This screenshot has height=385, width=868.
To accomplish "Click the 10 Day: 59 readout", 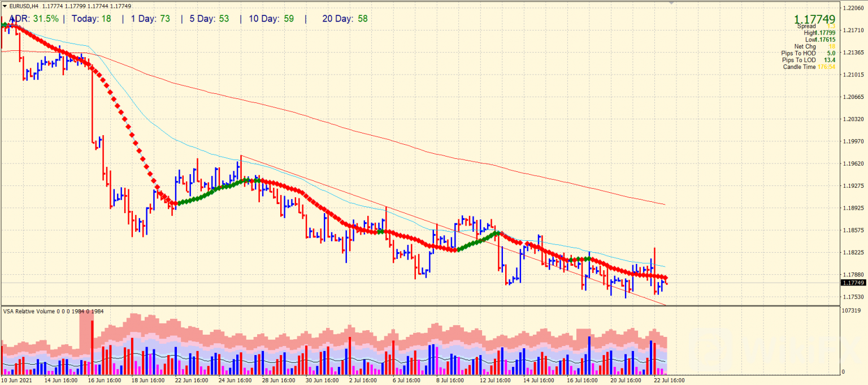I will pos(271,19).
